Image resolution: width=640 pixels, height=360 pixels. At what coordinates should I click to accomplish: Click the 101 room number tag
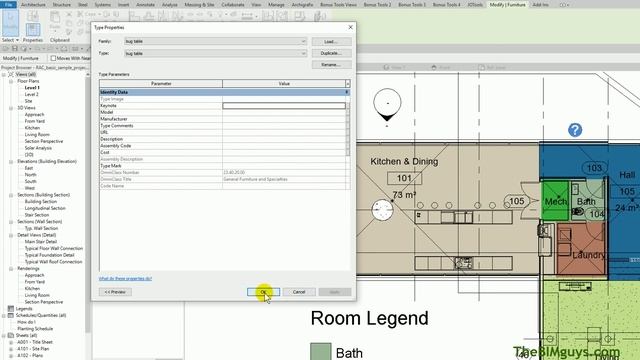404,178
